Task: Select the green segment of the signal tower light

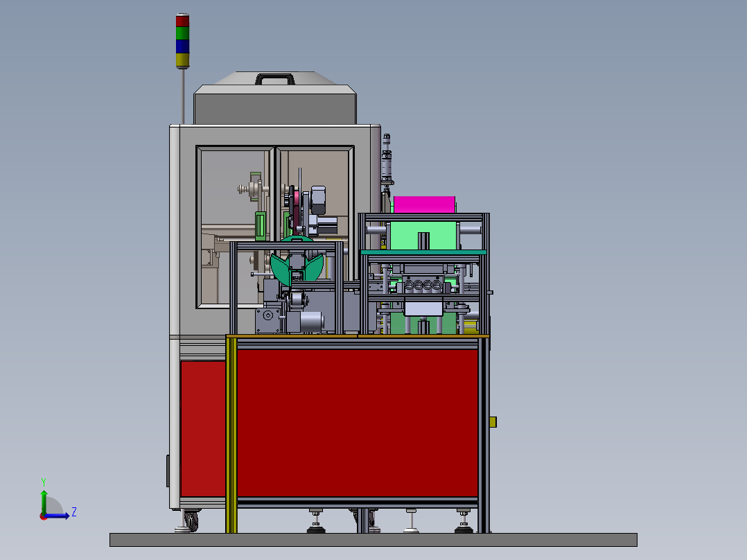Action: [x=182, y=33]
